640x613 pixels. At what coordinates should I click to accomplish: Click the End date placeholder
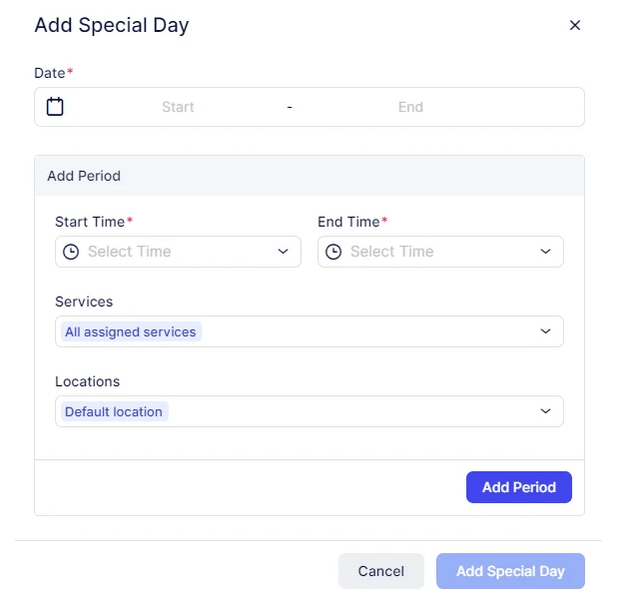click(411, 107)
